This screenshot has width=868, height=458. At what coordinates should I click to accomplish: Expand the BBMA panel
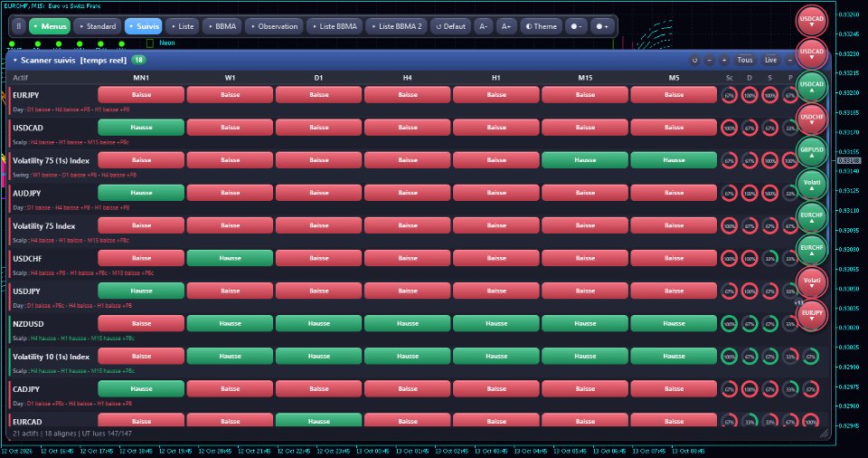point(222,26)
